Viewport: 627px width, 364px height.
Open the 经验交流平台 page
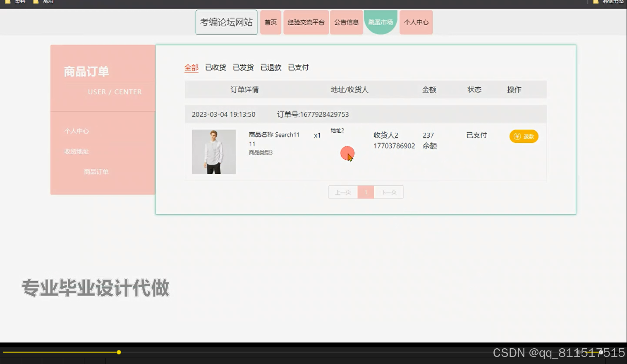[306, 22]
